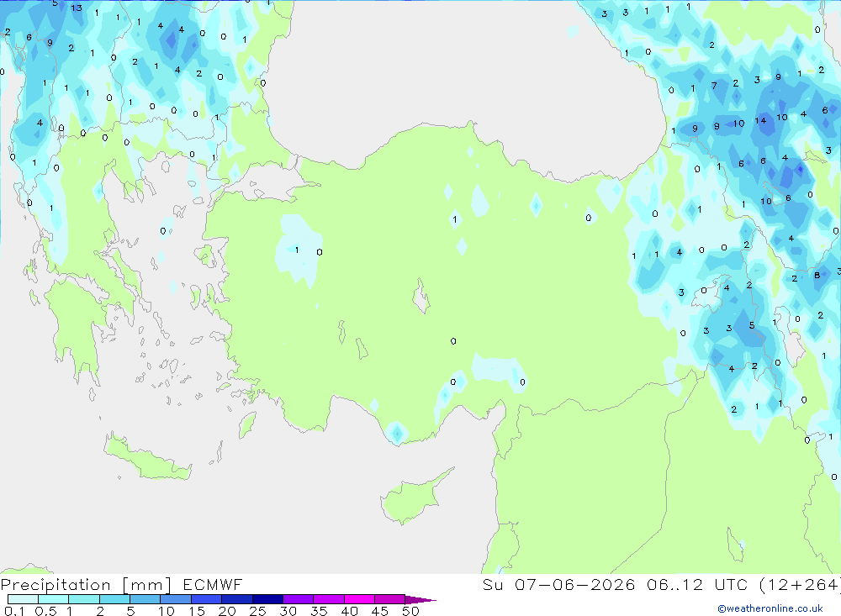
Task: Select the 5–10 mm legend color swatch
Action: (x=145, y=599)
